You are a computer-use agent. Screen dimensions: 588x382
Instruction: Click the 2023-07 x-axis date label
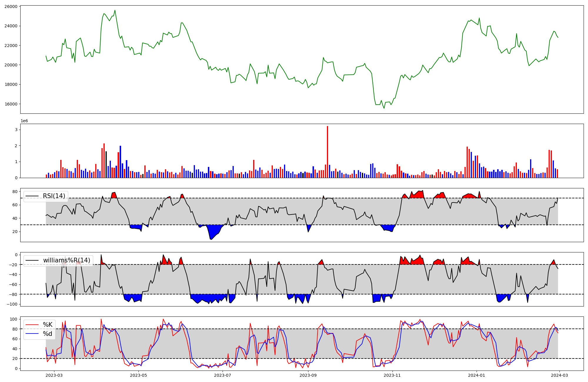click(x=223, y=375)
